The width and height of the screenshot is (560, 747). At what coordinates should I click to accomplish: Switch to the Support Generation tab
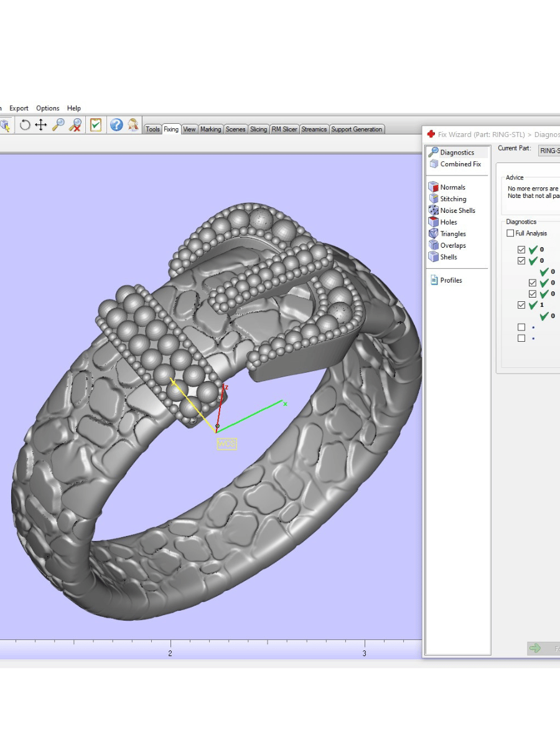tap(357, 129)
